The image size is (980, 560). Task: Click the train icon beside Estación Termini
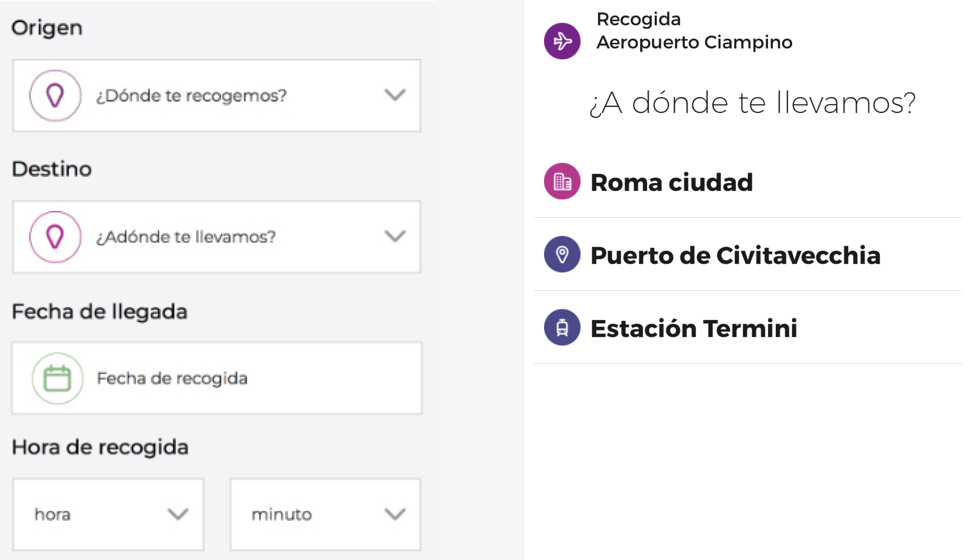point(562,328)
